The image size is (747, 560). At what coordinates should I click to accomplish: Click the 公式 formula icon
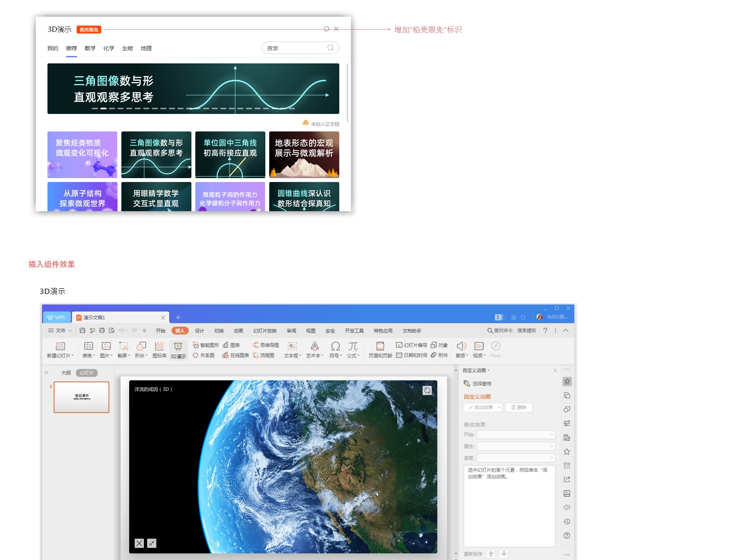[x=353, y=346]
